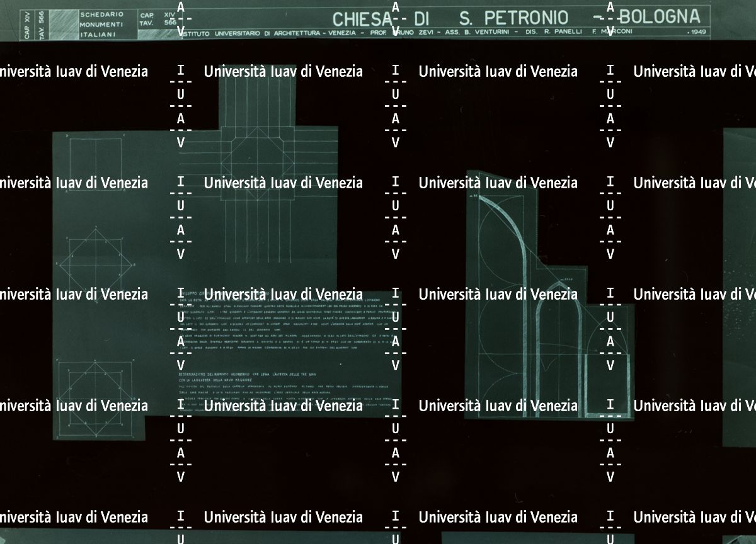The image size is (756, 544).
Task: Click the diamond-shaped geometric diagram
Action: click(97, 258)
